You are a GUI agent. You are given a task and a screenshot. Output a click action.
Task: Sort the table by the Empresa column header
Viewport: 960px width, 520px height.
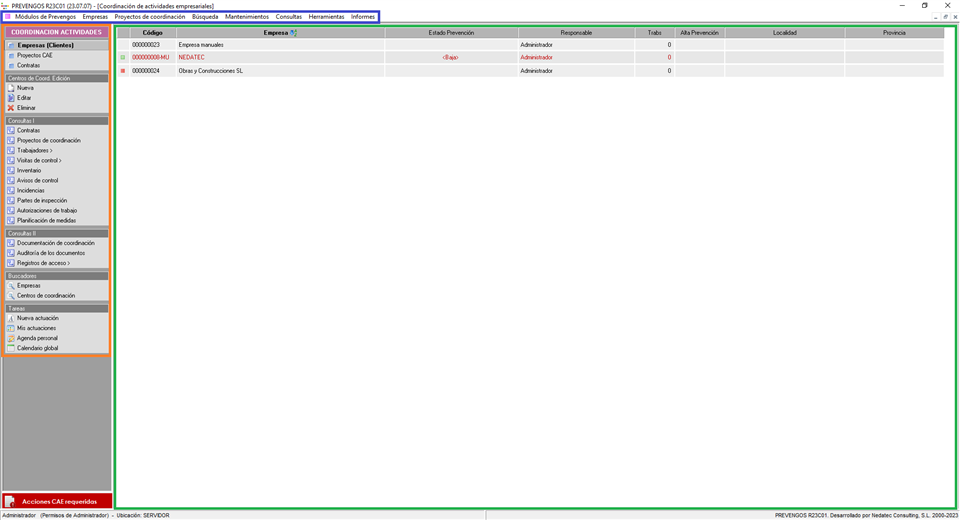(x=275, y=33)
